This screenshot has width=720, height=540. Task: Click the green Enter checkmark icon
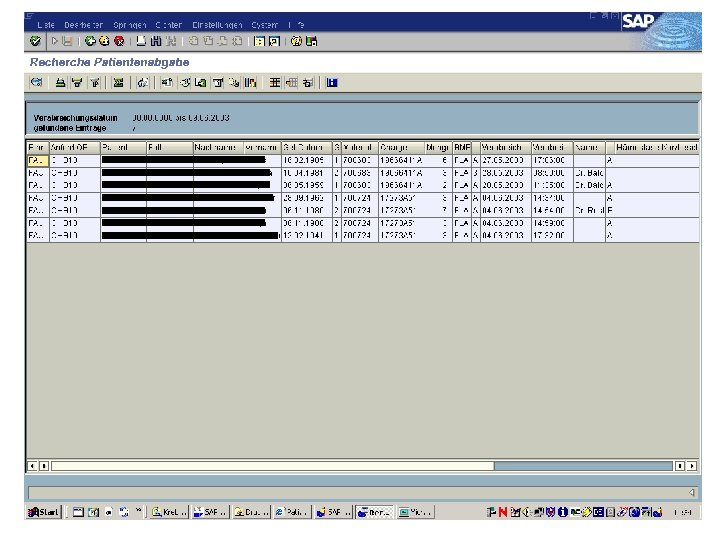pos(35,41)
